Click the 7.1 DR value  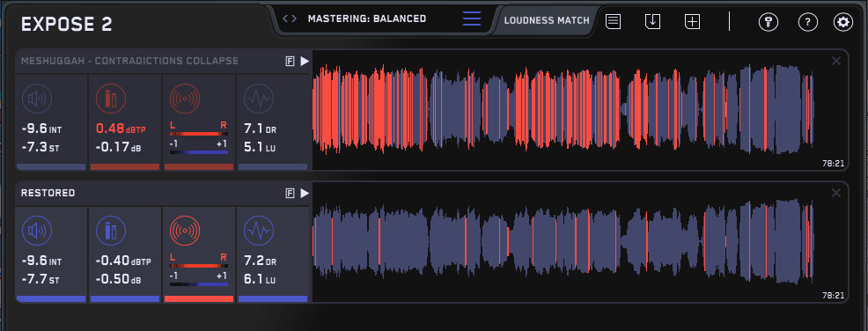click(260, 129)
